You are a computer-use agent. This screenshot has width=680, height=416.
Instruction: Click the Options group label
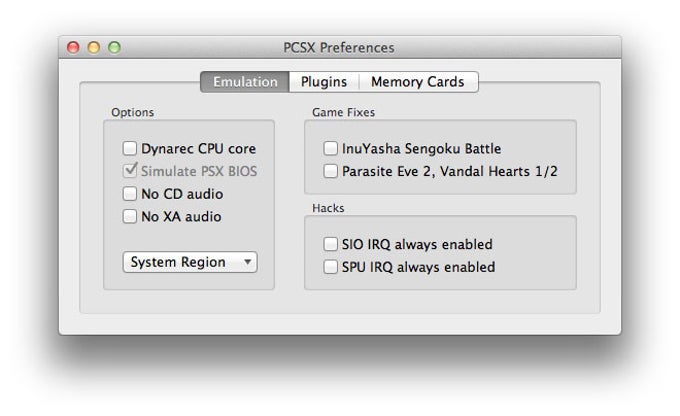132,112
